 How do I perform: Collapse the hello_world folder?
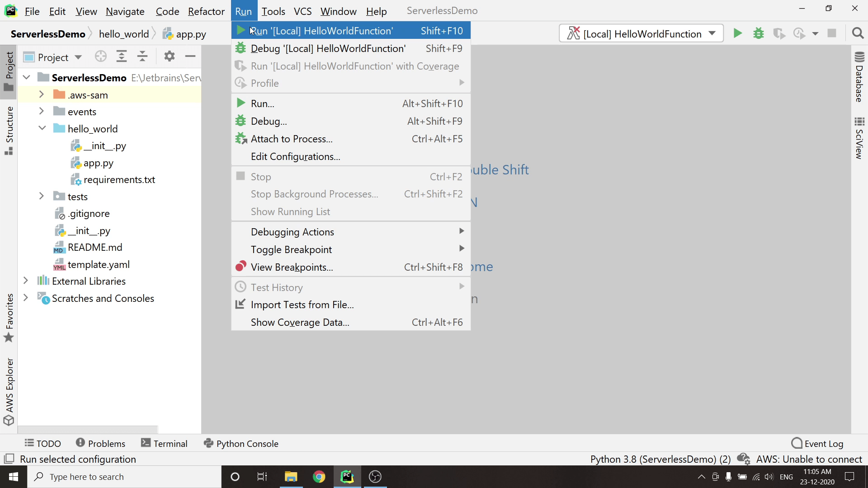42,128
